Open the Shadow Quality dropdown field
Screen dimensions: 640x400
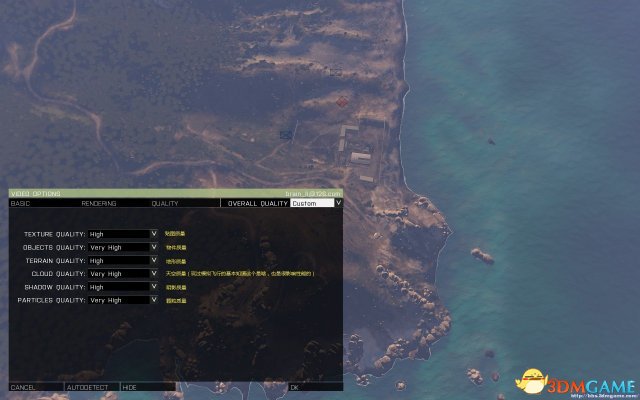point(119,287)
